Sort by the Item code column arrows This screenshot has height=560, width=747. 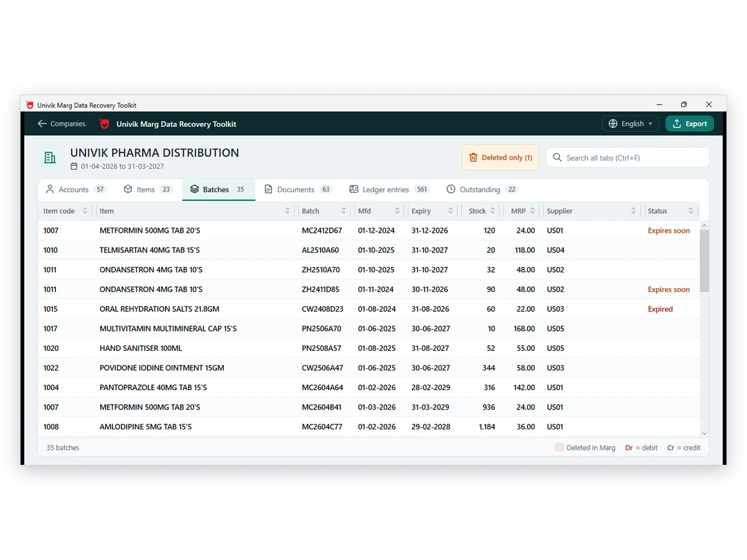[85, 211]
